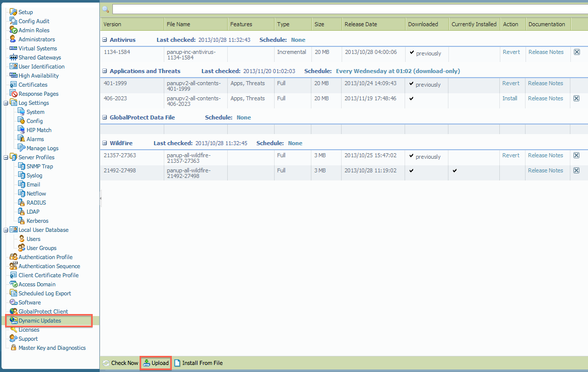Open Antivirus schedule None link
The height and width of the screenshot is (372, 588).
click(x=298, y=40)
